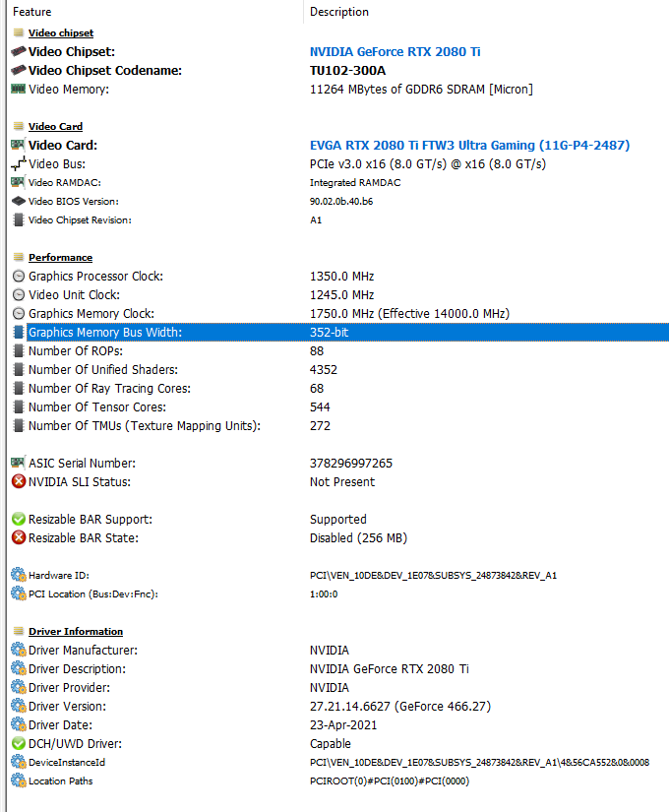Click the Video Memory module icon
This screenshot has height=812, width=669.
tap(18, 89)
